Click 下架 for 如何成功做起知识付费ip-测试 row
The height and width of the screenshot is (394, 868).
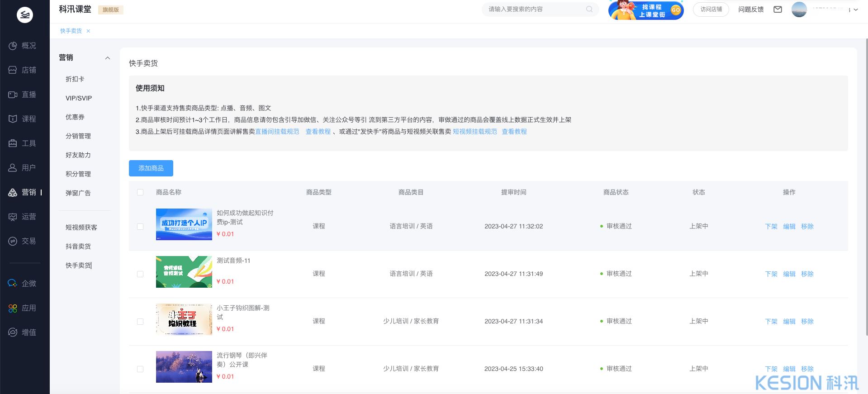(771, 227)
